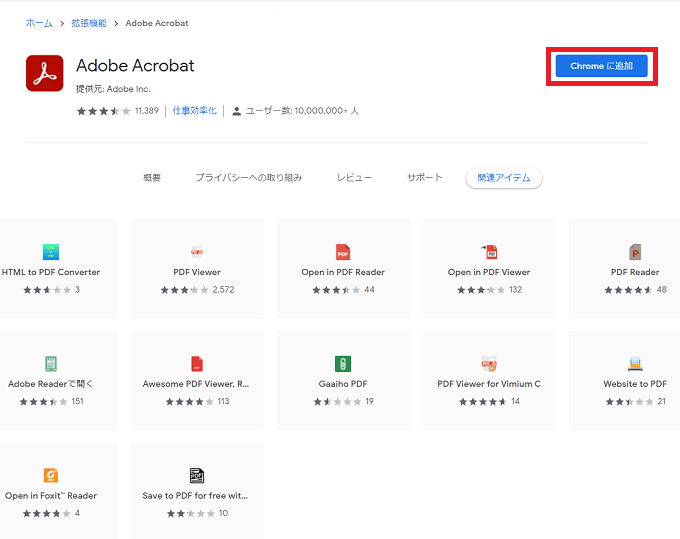
Task: Click the Open in PDF Reader 44 rating
Action: click(343, 290)
